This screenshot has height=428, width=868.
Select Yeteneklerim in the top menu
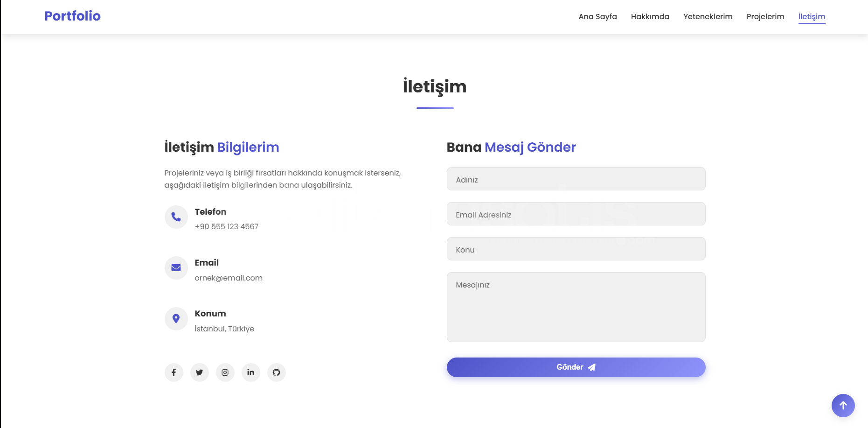click(x=708, y=17)
